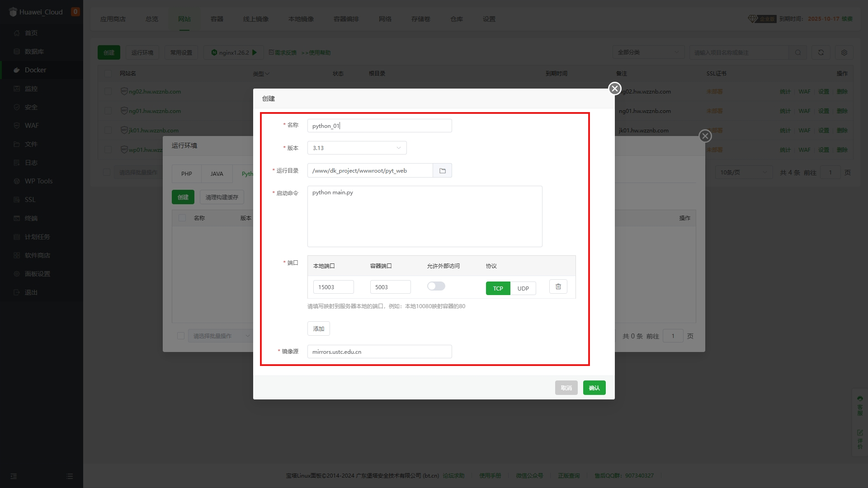Click the 容器端口 5003 field
868x488 pixels.
click(x=391, y=287)
